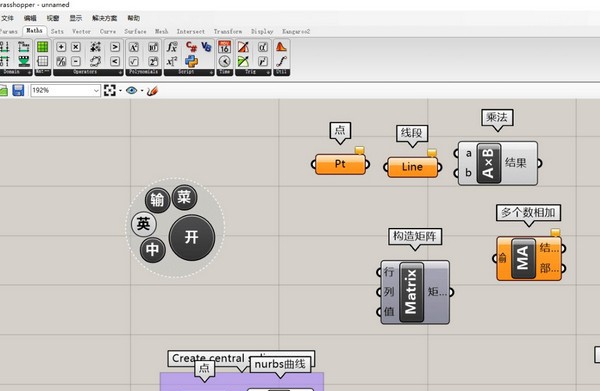Screen dimensions: 600x391
Task: Select the clock time icon
Action: [x=225, y=61]
